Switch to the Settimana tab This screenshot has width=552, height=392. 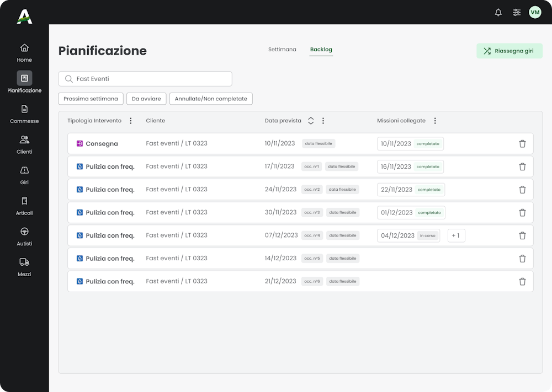[282, 49]
